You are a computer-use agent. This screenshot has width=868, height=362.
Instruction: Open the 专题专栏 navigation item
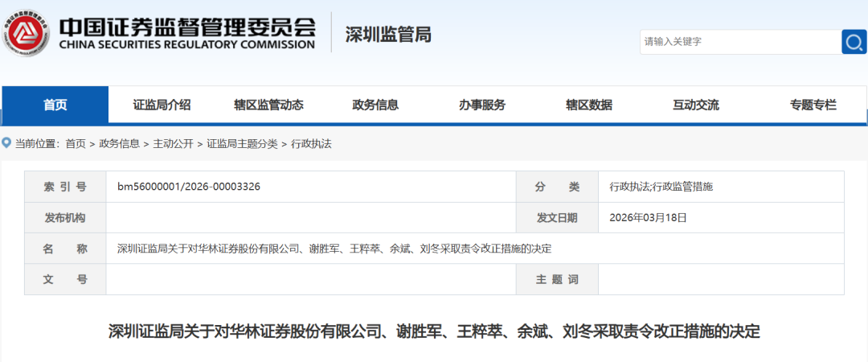pyautogui.click(x=813, y=105)
